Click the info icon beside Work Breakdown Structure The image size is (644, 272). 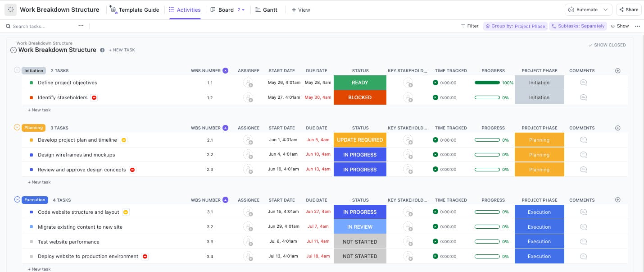102,50
